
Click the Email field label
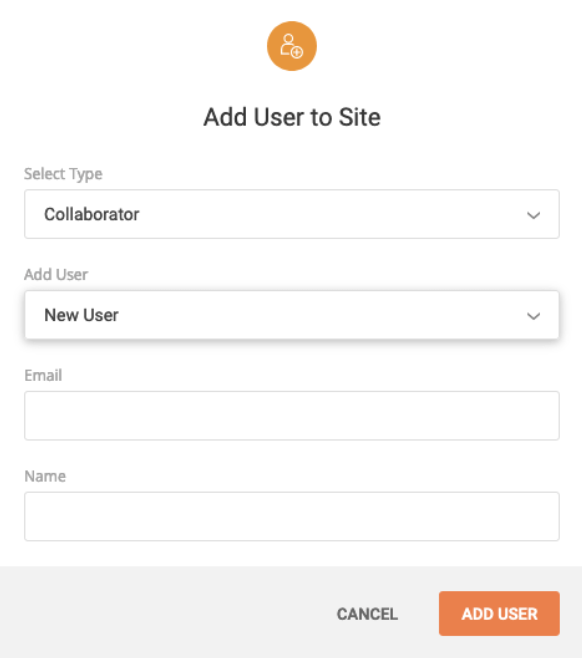pyautogui.click(x=43, y=375)
